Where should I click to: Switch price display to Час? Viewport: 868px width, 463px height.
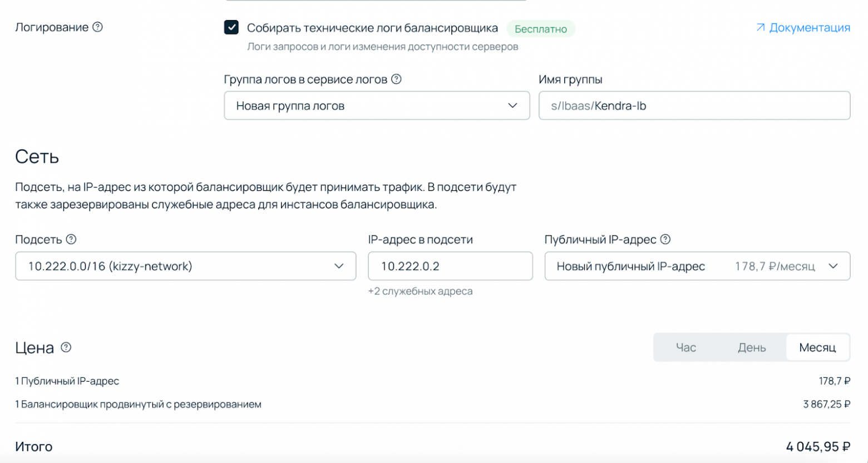click(687, 347)
